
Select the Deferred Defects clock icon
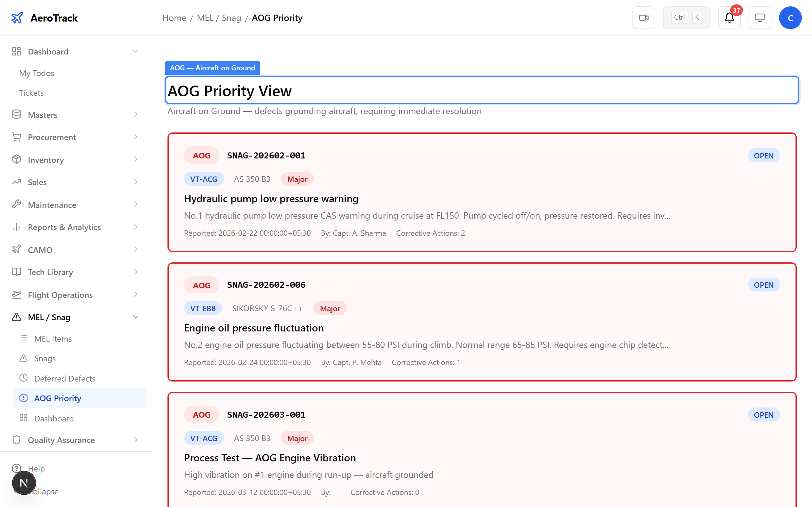(x=23, y=378)
